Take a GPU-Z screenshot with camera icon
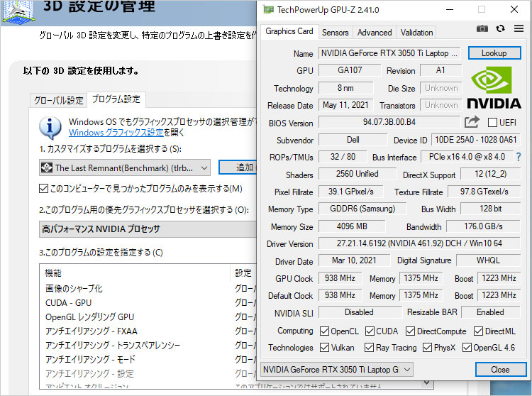The height and width of the screenshot is (396, 532). pyautogui.click(x=482, y=29)
